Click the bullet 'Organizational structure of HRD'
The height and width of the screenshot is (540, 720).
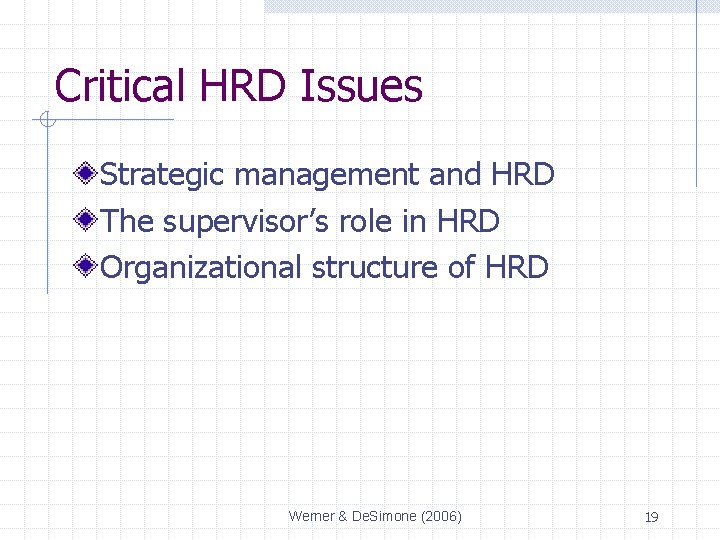(x=324, y=267)
